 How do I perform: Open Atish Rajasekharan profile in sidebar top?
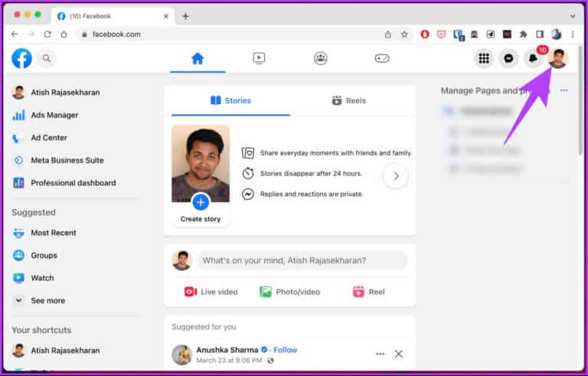tap(56, 93)
